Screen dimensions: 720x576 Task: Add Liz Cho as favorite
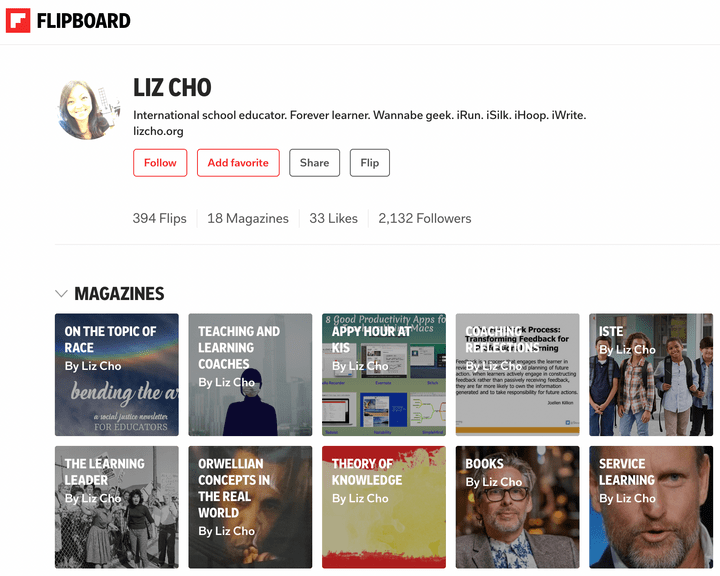pos(238,163)
